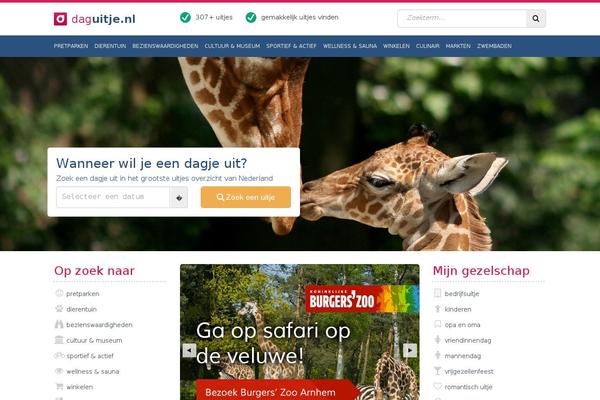Click the romantisch uitje heart icon
Viewport: 600px width, 400px height.
(437, 386)
